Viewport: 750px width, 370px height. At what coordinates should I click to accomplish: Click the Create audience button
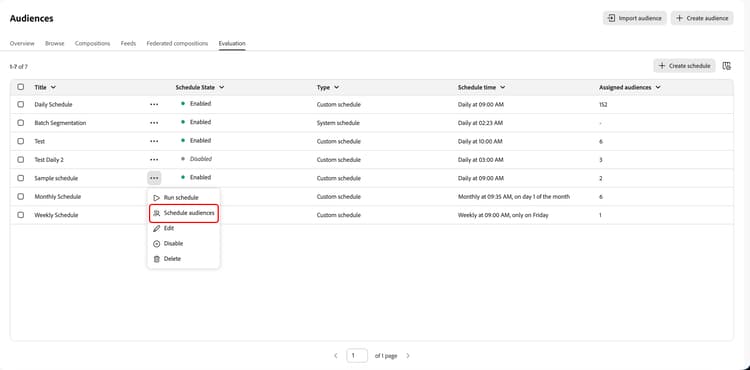[x=702, y=18]
